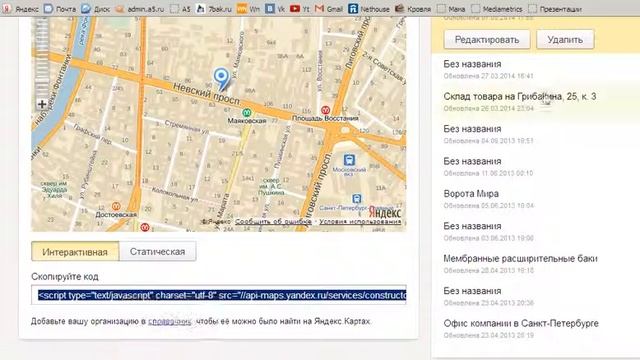Open the Диск bookmark
This screenshot has height=360, width=640.
(x=96, y=9)
